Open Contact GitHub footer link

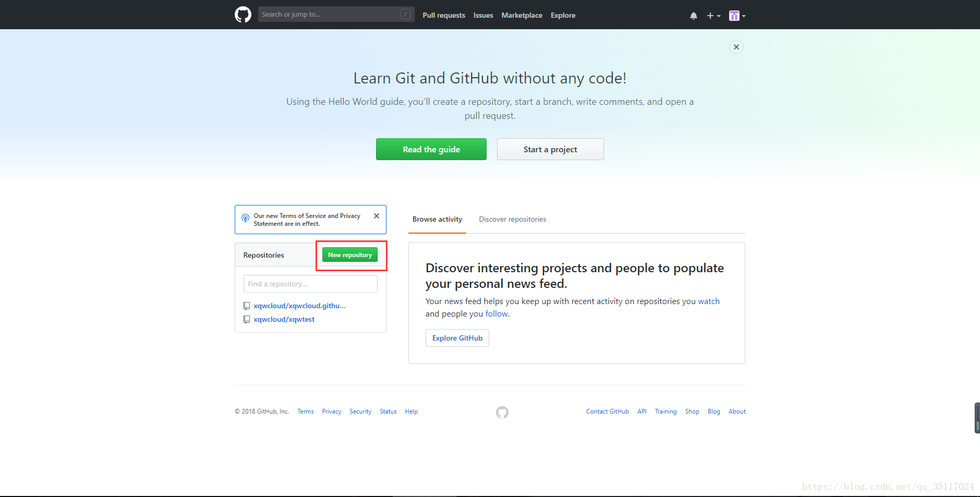608,411
